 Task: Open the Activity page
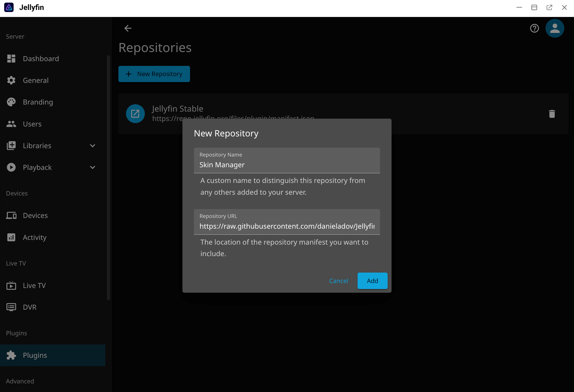click(x=53, y=237)
